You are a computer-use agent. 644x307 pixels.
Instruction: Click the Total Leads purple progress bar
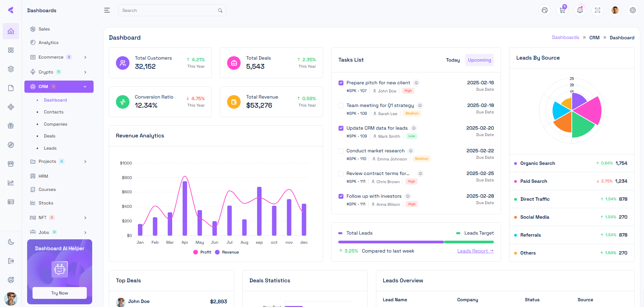tap(391, 242)
